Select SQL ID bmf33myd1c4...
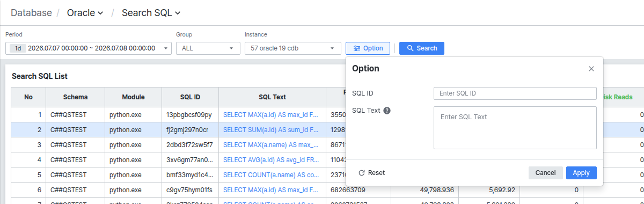The height and width of the screenshot is (204, 644). tap(189, 175)
